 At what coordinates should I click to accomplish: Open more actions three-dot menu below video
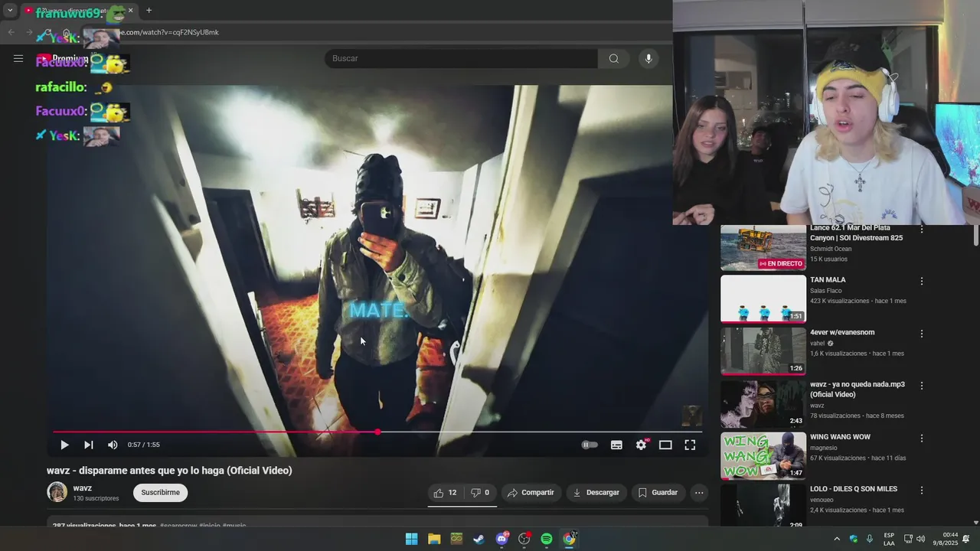[699, 493]
